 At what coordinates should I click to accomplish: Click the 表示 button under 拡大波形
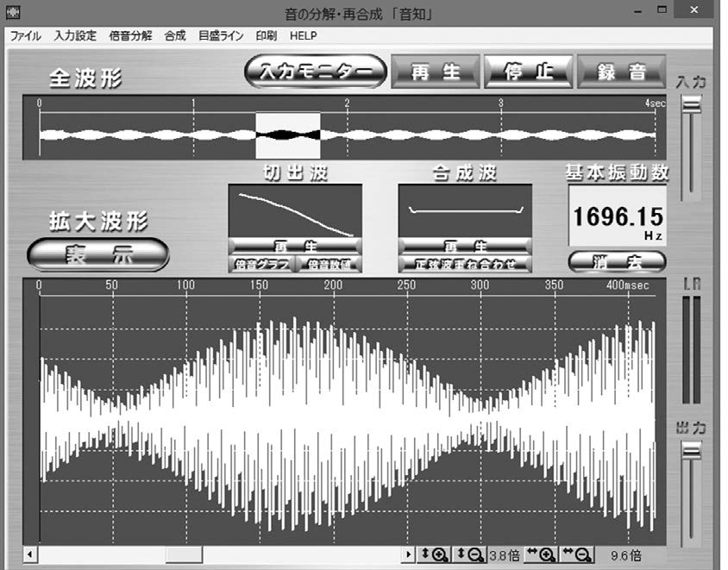click(x=98, y=255)
